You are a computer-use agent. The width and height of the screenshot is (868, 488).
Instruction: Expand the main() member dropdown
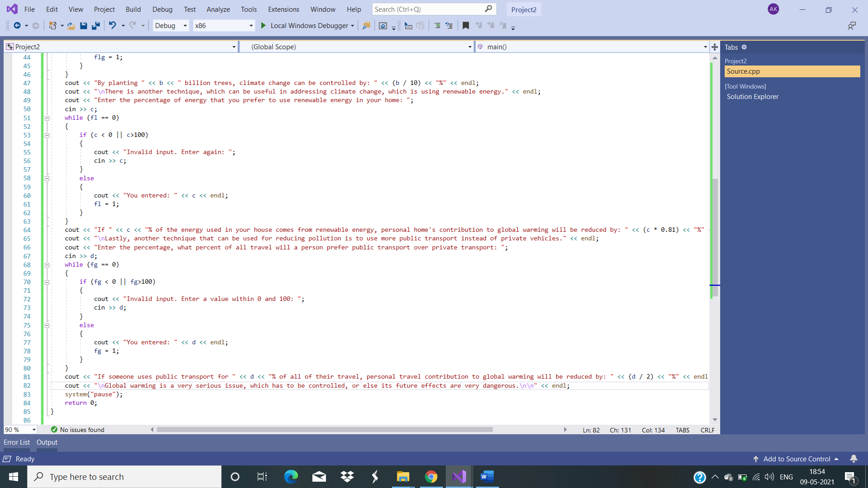[705, 47]
